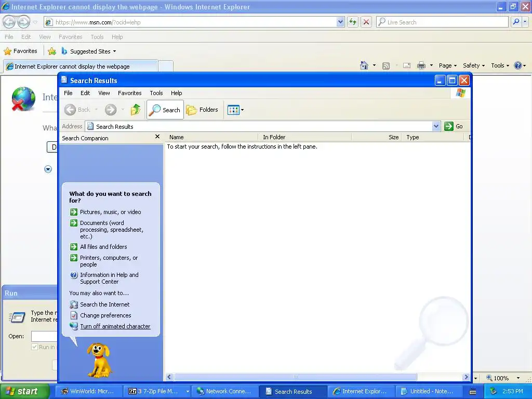Close the Search Companion pane
The height and width of the screenshot is (399, 532).
(x=157, y=137)
